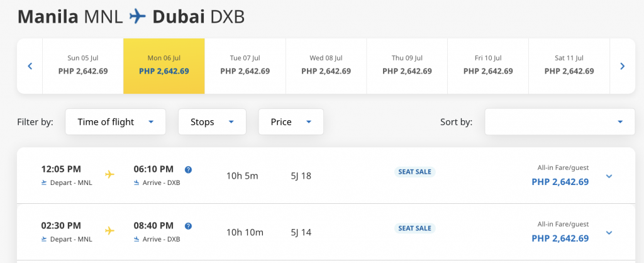Expand flight 5J 14 fare details

pyautogui.click(x=609, y=233)
